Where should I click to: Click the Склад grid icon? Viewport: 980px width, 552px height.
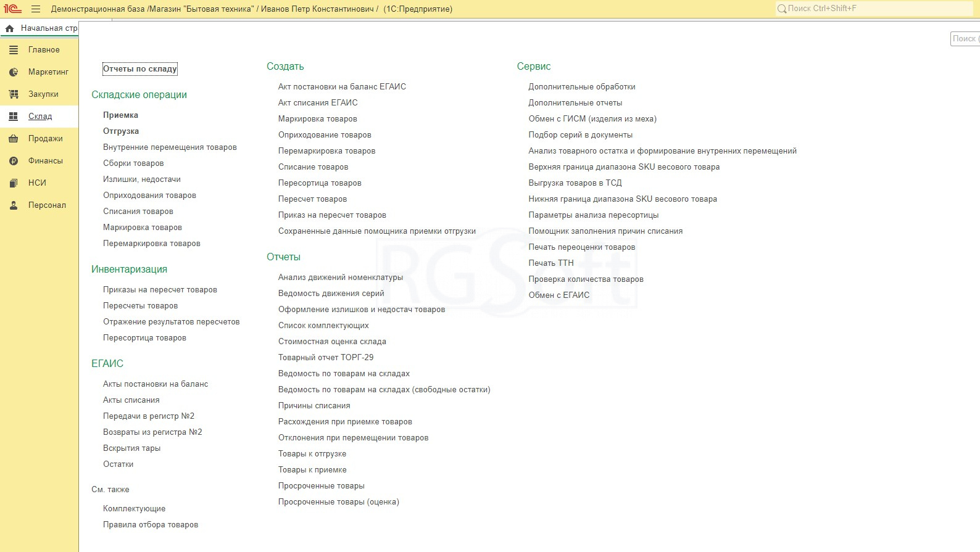tap(14, 117)
